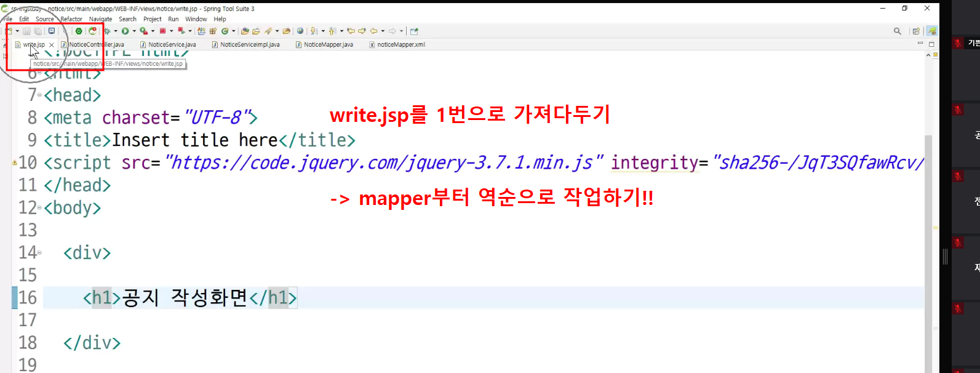Open the Help menu
Screen dimensions: 980x373
(220, 19)
